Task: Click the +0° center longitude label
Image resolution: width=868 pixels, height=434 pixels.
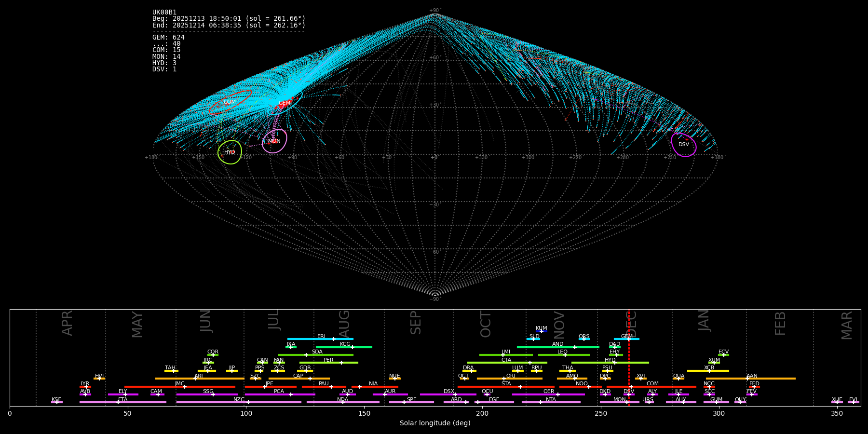Action: coord(434,158)
